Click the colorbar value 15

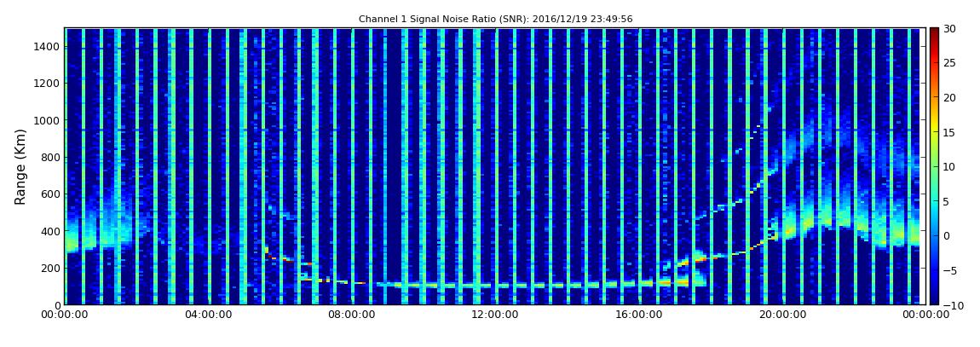point(950,132)
